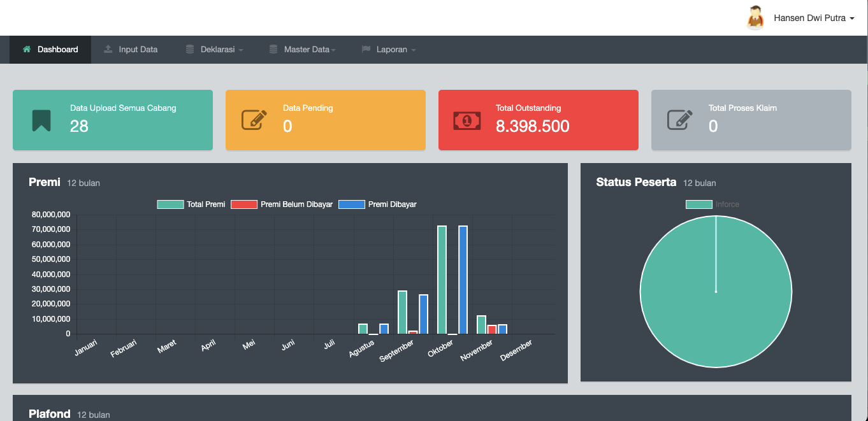Click the user avatar picture
Screen dimensions: 868x421
click(x=756, y=18)
